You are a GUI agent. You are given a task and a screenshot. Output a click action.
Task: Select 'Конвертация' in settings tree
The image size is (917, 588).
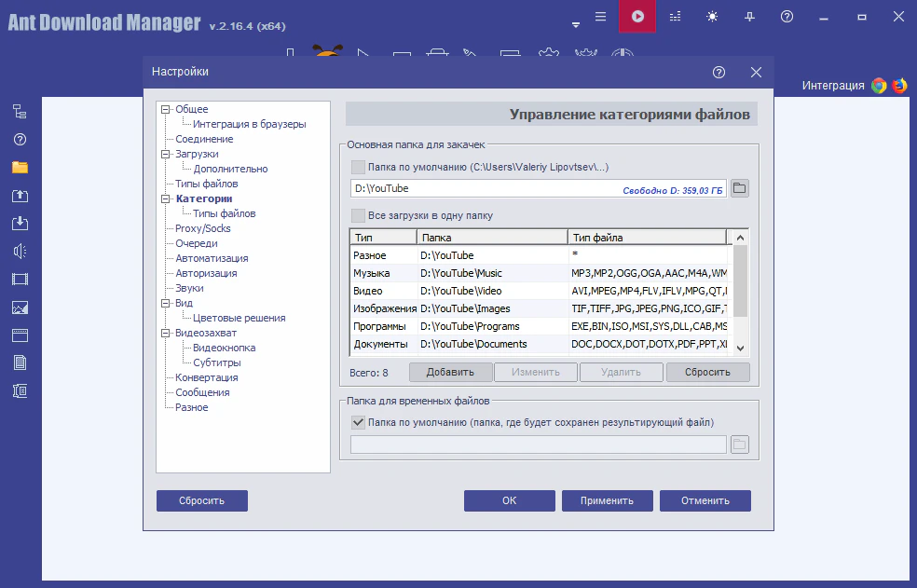coord(206,377)
